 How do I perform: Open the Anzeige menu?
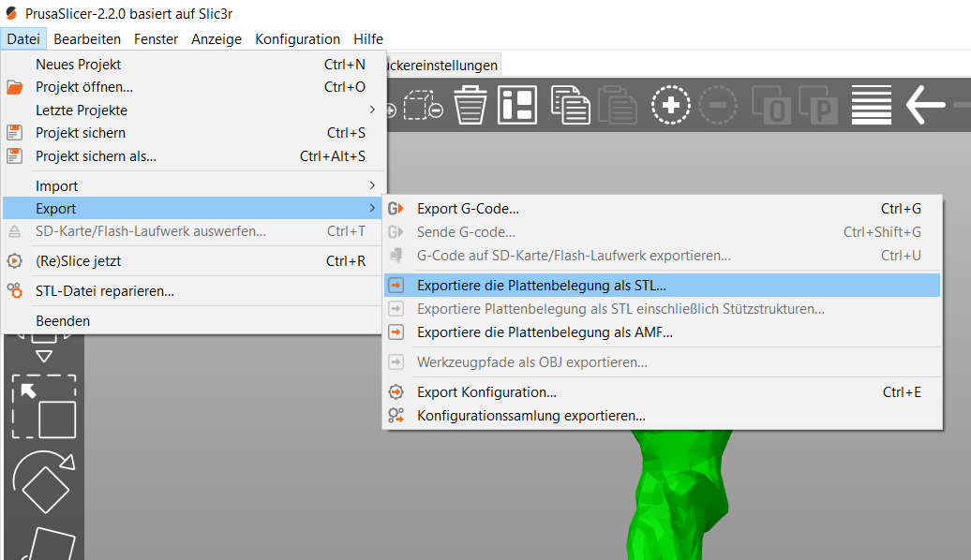click(x=217, y=39)
